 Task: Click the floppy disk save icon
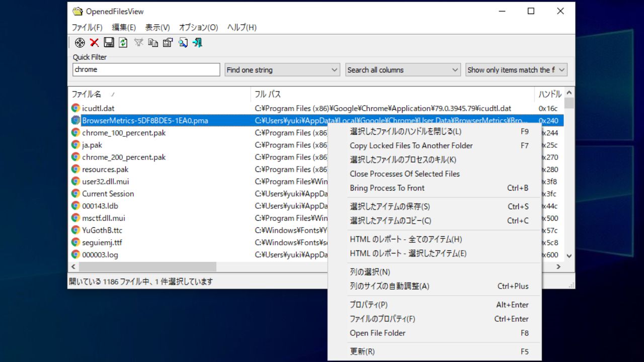pos(109,43)
